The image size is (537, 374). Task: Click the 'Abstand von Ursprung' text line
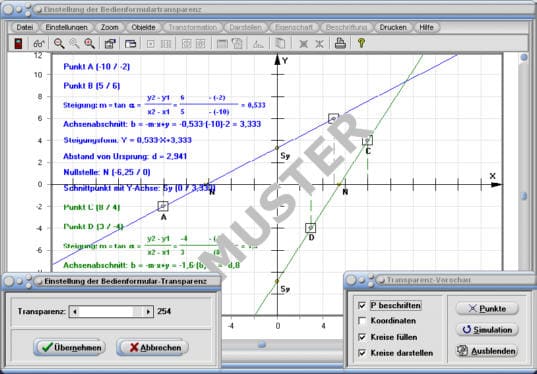(x=125, y=157)
